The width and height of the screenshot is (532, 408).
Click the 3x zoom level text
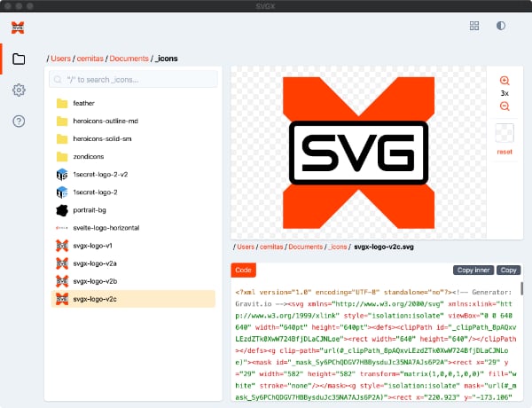coord(505,93)
